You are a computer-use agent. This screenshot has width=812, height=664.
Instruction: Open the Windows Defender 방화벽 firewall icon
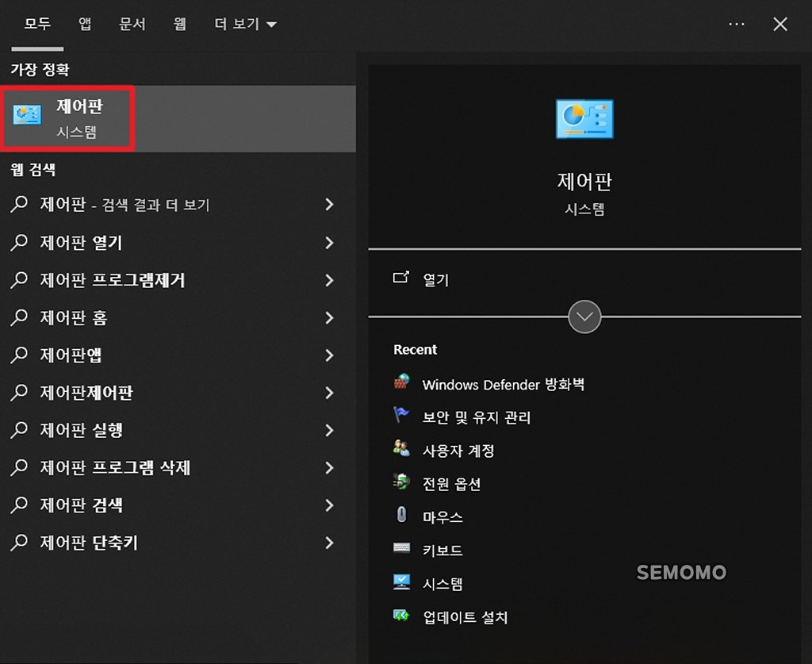(x=401, y=382)
